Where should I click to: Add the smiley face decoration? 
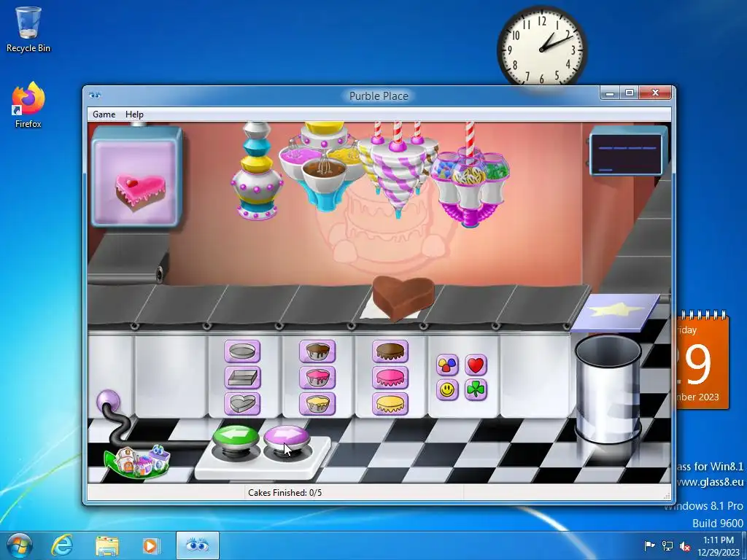(x=447, y=390)
